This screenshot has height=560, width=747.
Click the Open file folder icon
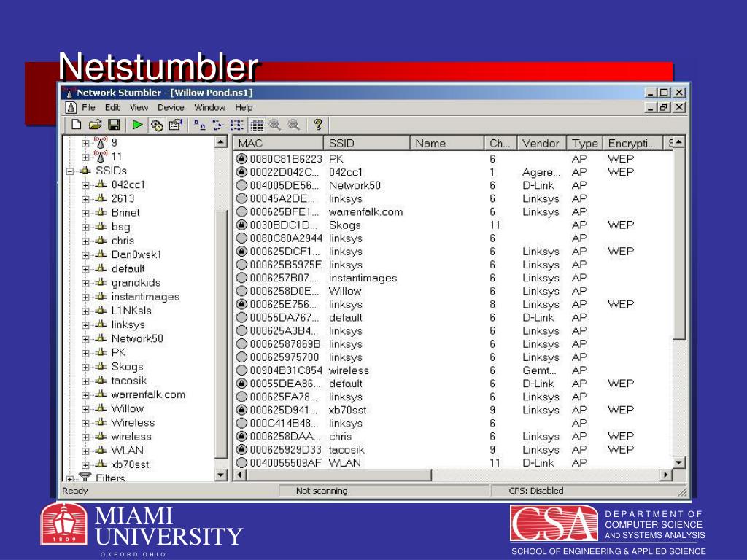96,125
